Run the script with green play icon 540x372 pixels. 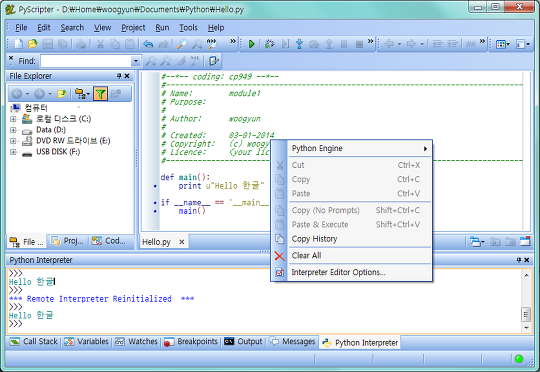[251, 44]
